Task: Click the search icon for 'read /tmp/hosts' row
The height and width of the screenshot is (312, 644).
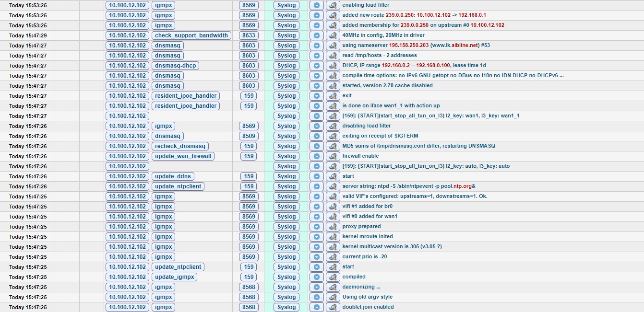Action: [333, 56]
